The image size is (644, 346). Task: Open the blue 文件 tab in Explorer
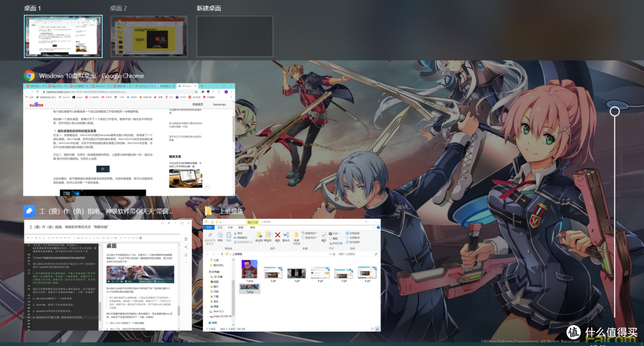(x=209, y=227)
